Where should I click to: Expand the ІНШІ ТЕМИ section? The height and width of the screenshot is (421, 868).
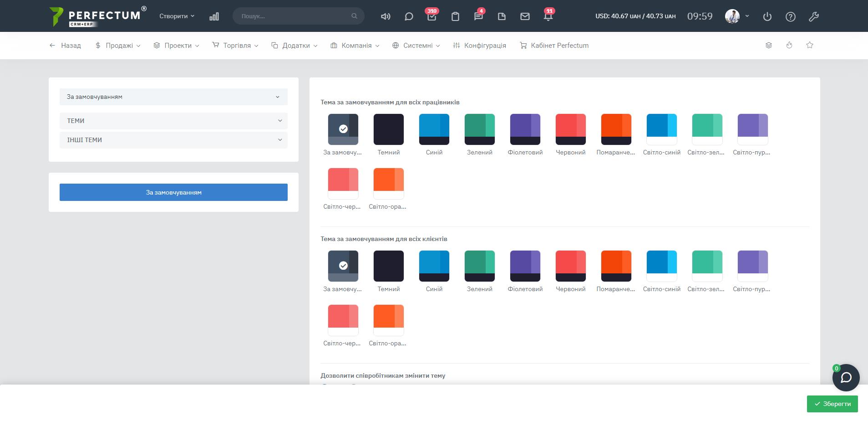tap(173, 140)
